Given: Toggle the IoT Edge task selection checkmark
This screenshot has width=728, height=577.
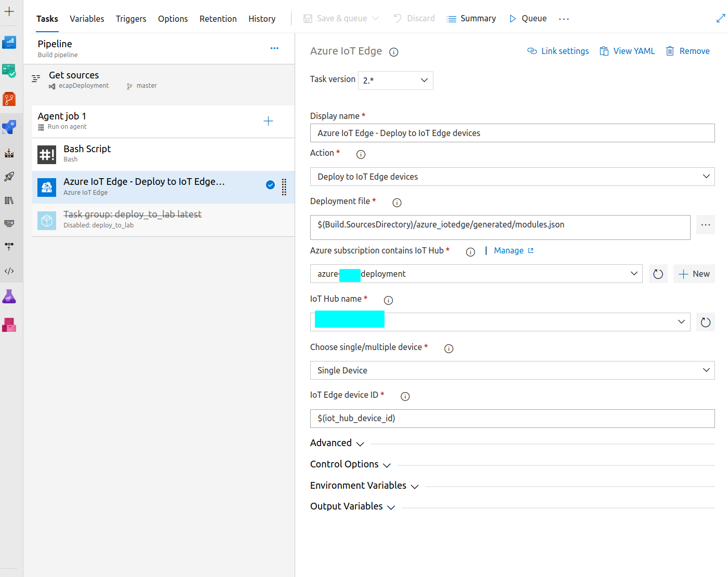Looking at the screenshot, I should click(x=270, y=184).
